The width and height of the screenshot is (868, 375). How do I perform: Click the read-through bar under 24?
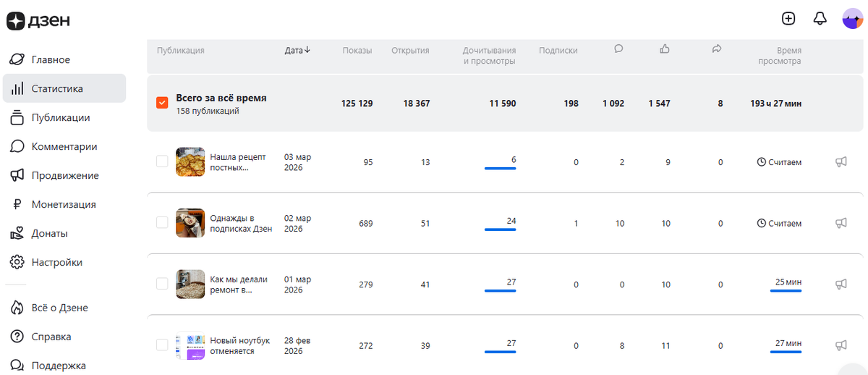[x=500, y=229]
